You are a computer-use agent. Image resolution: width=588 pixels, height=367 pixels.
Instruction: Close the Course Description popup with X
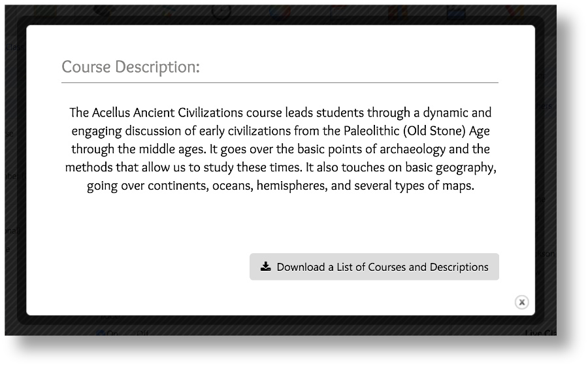pyautogui.click(x=521, y=302)
